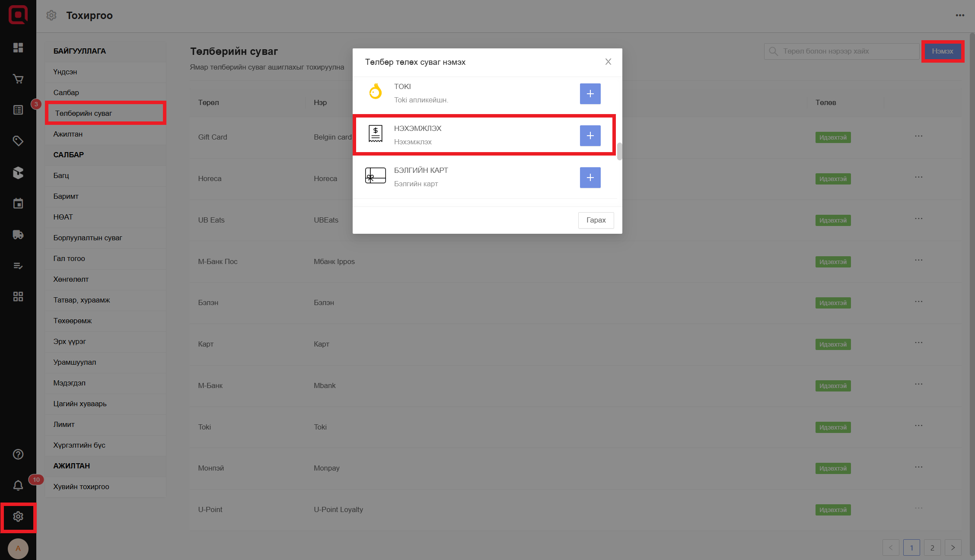
Task: Select Ажилтан in settings menu
Action: click(x=68, y=134)
